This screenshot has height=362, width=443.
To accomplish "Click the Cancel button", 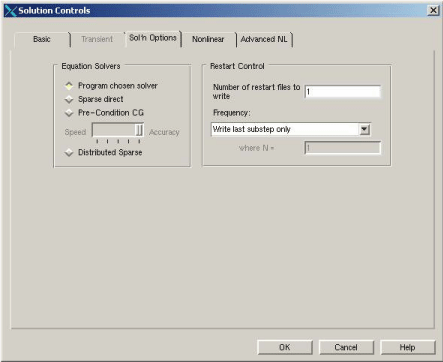I will pos(346,347).
